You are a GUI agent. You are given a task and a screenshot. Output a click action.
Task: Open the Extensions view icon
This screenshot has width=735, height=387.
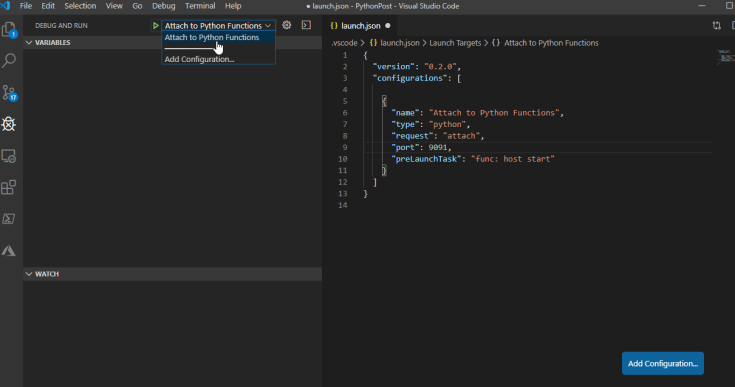(9, 187)
